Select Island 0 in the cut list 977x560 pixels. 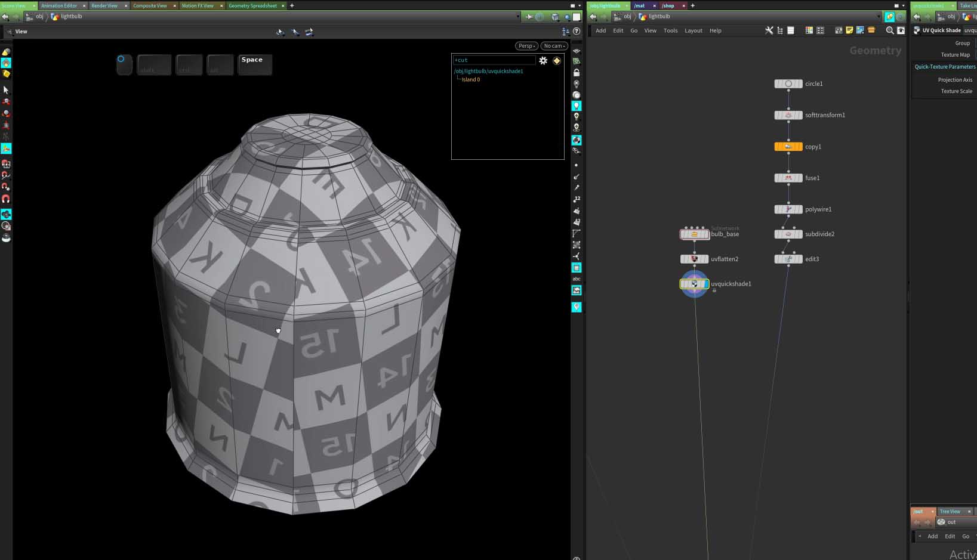tap(470, 79)
